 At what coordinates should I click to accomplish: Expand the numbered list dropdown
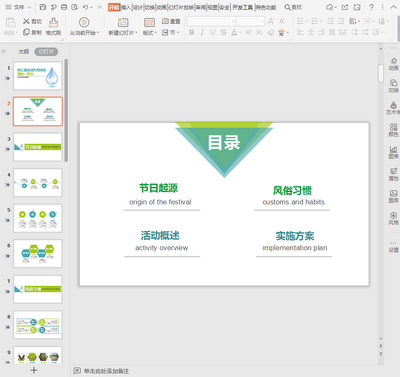pos(321,21)
